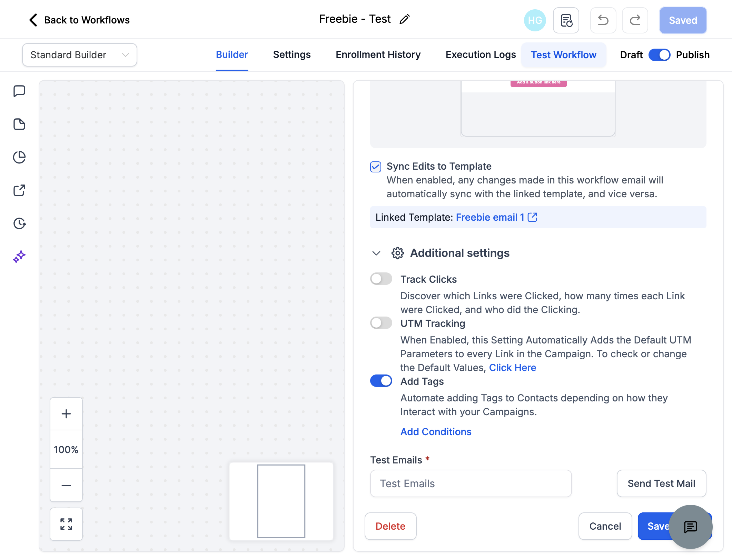
Task: Click the Delete button
Action: coord(390,526)
